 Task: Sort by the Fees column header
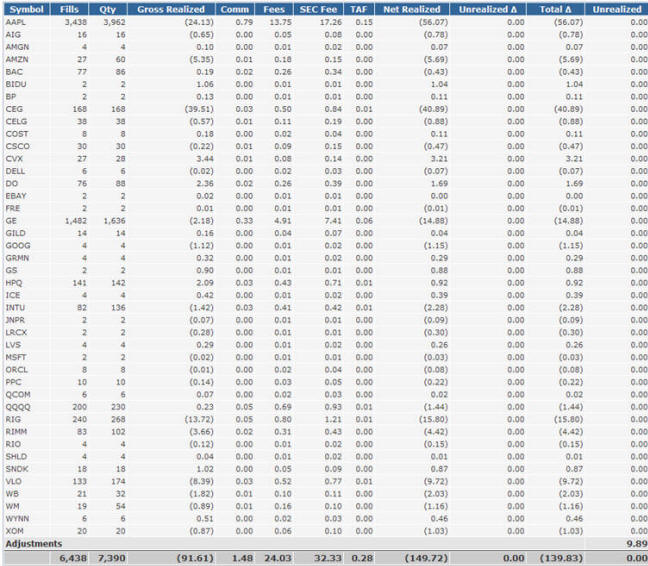click(274, 9)
